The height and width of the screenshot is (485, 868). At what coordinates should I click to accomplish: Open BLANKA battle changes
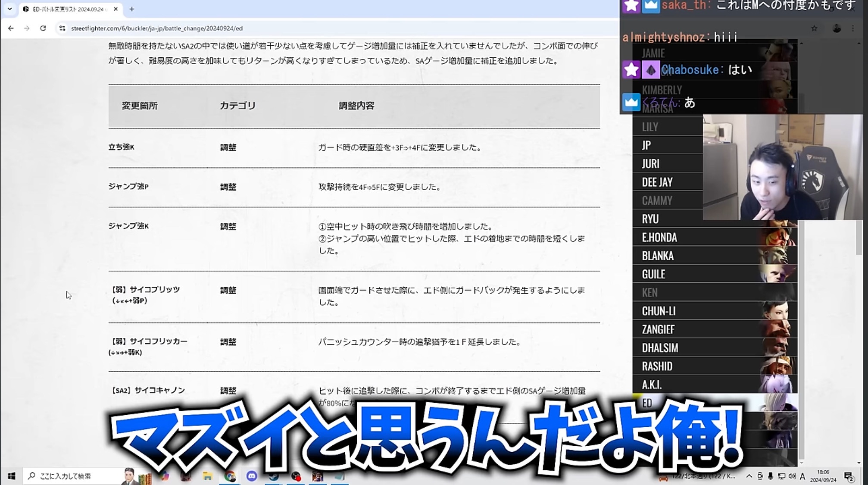(715, 256)
